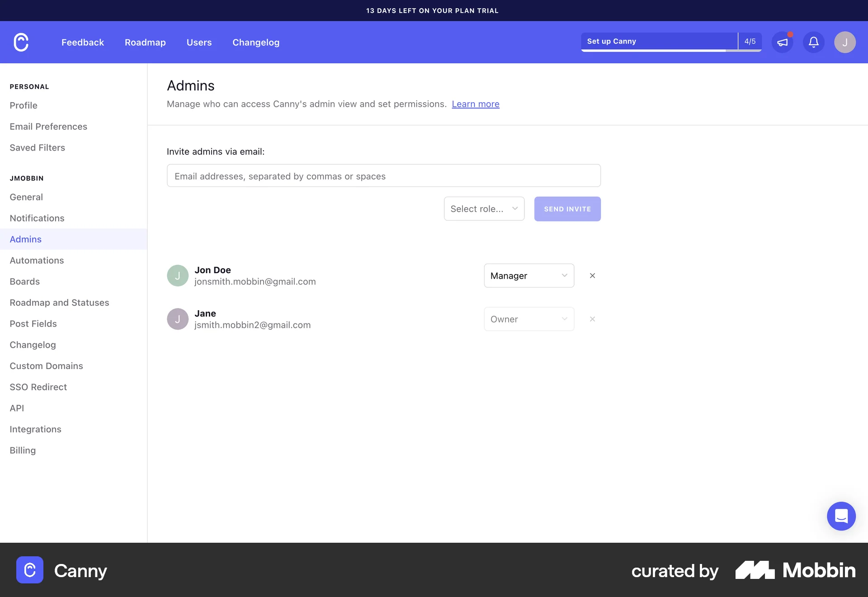Open the Learn more link

(x=475, y=104)
